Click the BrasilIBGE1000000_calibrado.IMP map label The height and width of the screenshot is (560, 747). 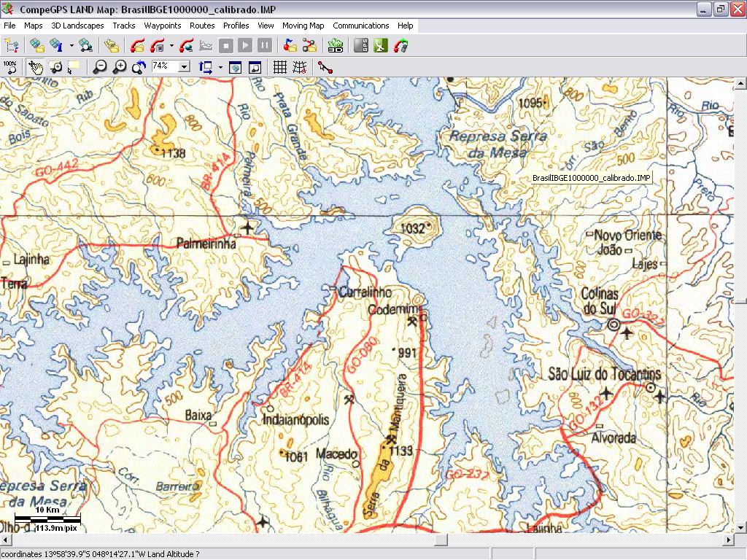tap(591, 178)
